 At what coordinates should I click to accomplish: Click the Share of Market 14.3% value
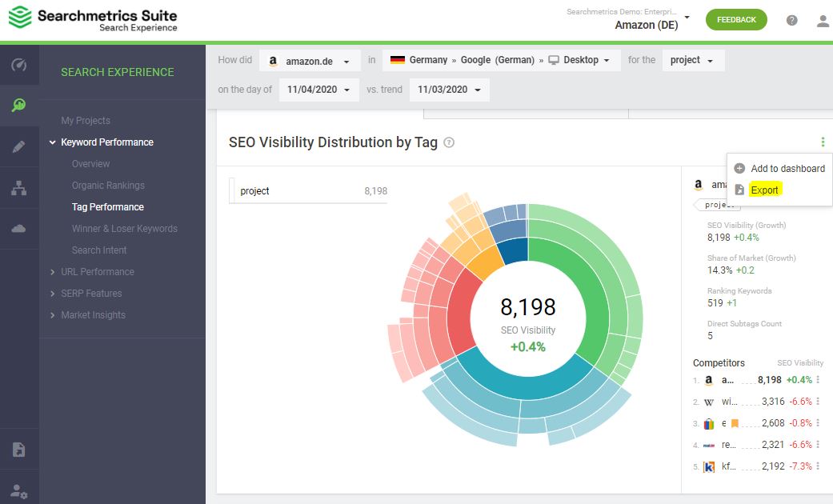coord(719,270)
